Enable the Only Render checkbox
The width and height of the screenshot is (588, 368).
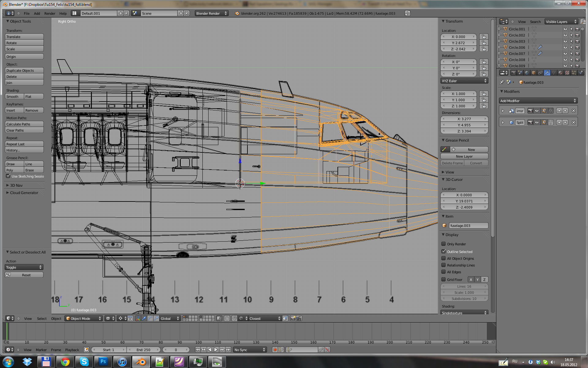point(443,244)
